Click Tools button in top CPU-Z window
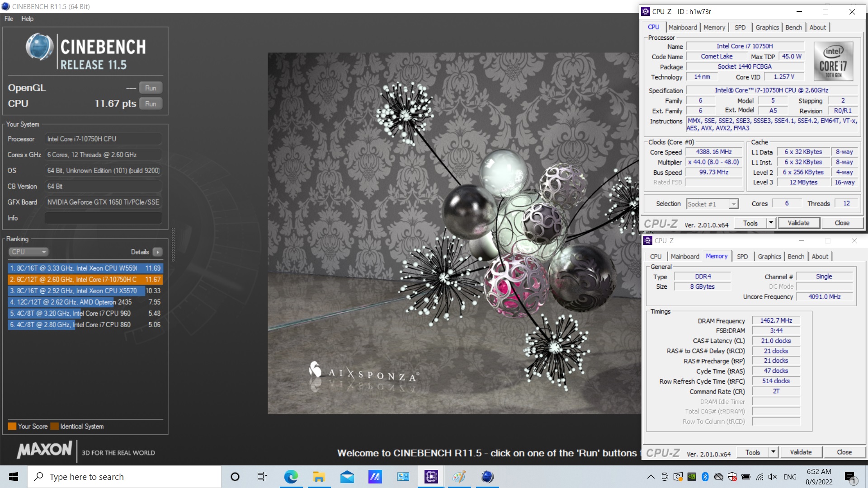The image size is (868, 488). [x=750, y=223]
